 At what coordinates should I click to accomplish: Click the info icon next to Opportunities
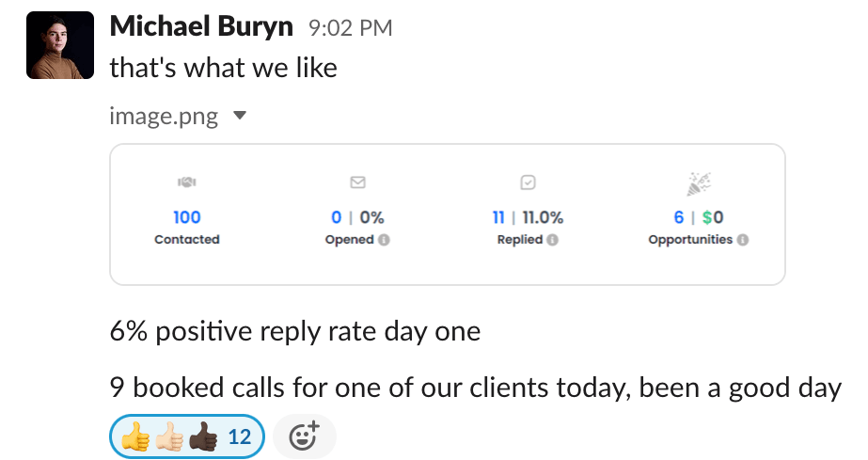pos(743,240)
